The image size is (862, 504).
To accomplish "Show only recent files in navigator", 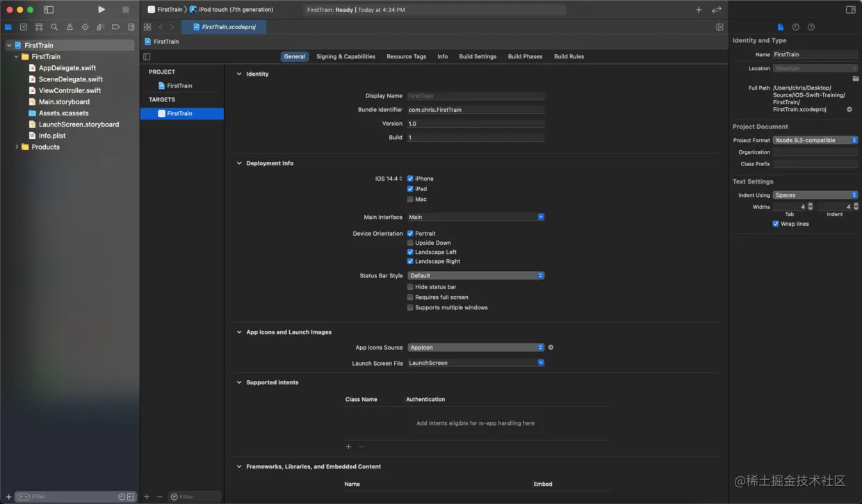I will pyautogui.click(x=122, y=496).
